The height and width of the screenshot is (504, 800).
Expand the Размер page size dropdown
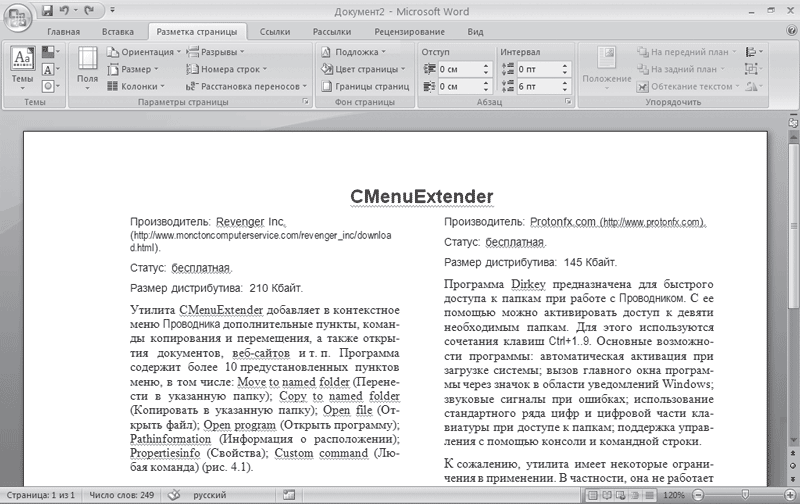(x=133, y=69)
